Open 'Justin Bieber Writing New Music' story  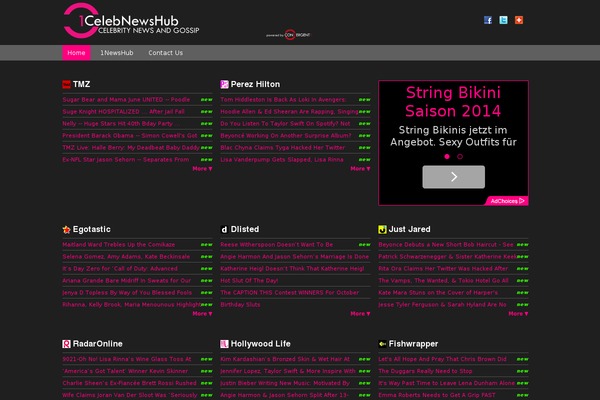point(285,383)
